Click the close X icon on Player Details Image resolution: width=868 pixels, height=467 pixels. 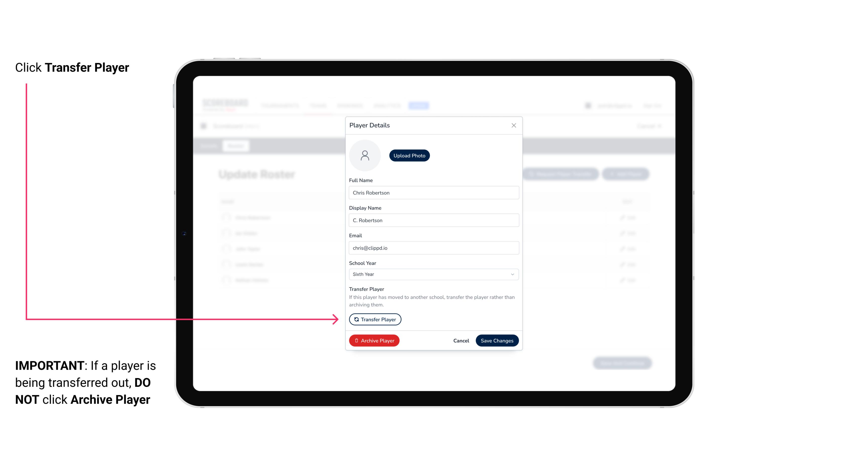pos(513,125)
